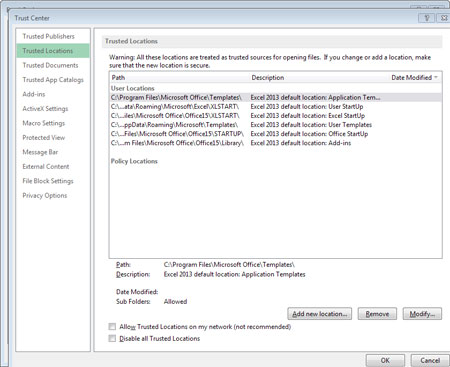Click the 'Excel StartUp' description cell
450x367 pixels.
click(308, 115)
